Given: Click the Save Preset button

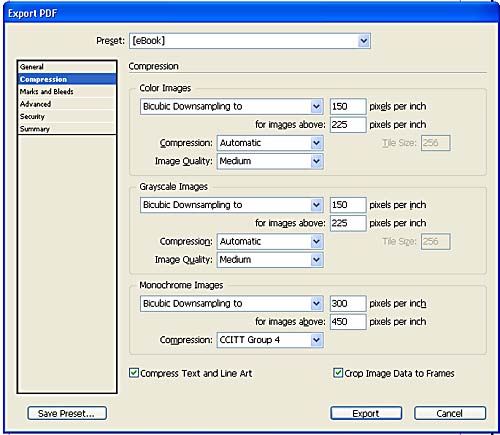Looking at the screenshot, I should pos(67,413).
